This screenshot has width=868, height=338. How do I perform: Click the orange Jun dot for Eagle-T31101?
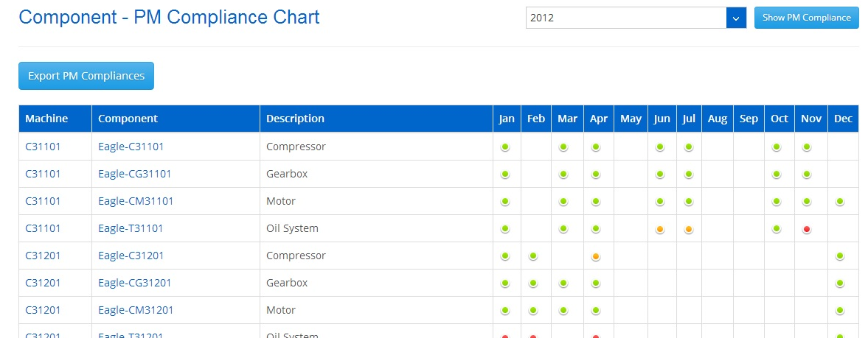(660, 229)
